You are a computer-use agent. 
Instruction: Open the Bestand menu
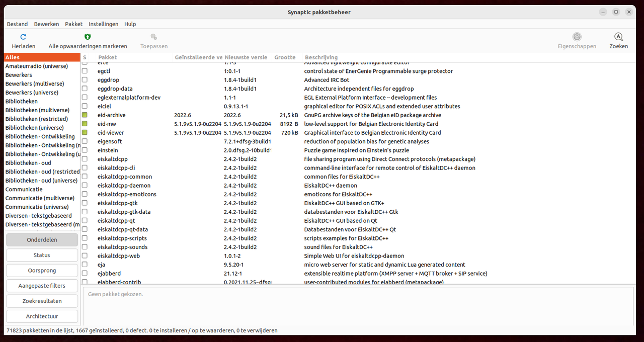[18, 24]
